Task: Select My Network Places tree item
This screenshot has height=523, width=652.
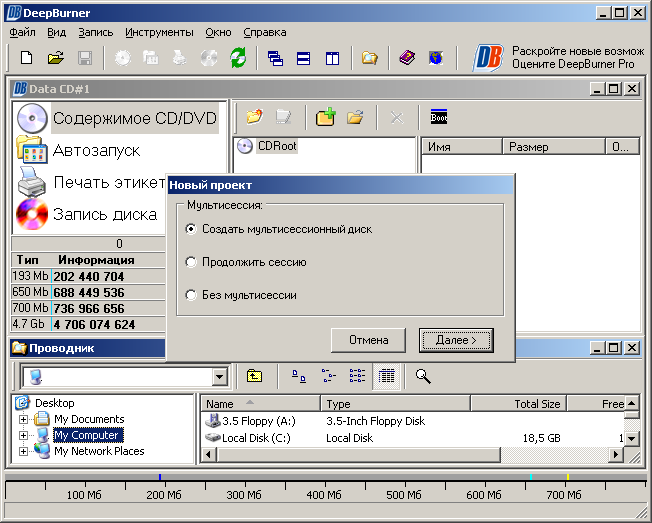Action: (x=99, y=451)
